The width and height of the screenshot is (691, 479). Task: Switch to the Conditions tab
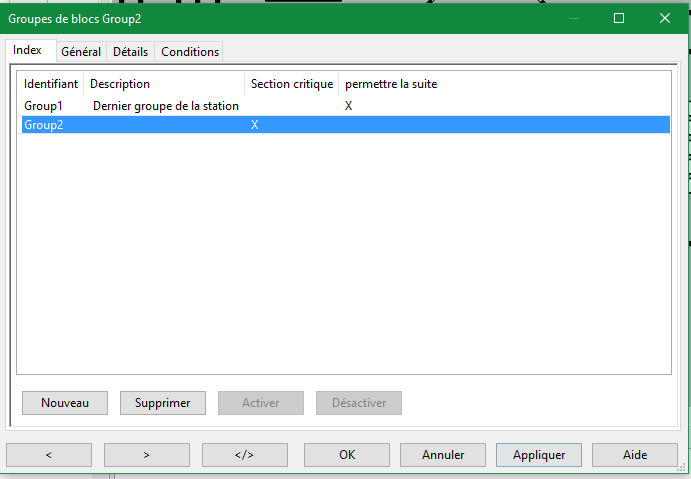point(189,51)
